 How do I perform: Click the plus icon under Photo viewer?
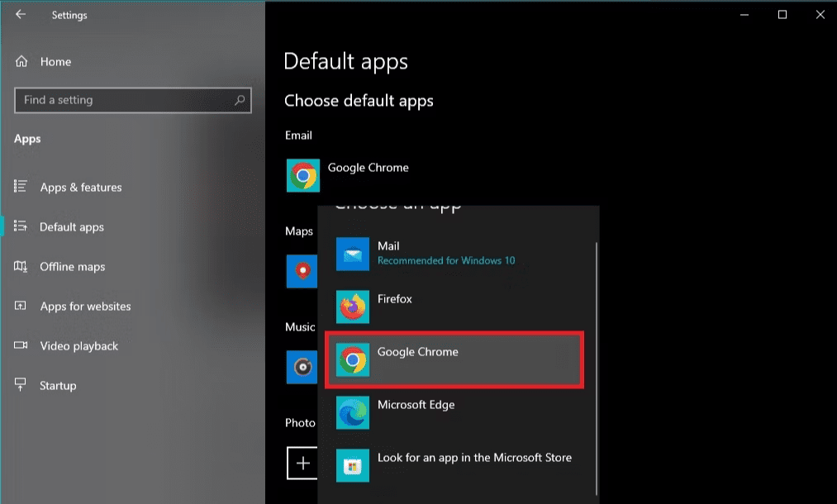(x=302, y=463)
